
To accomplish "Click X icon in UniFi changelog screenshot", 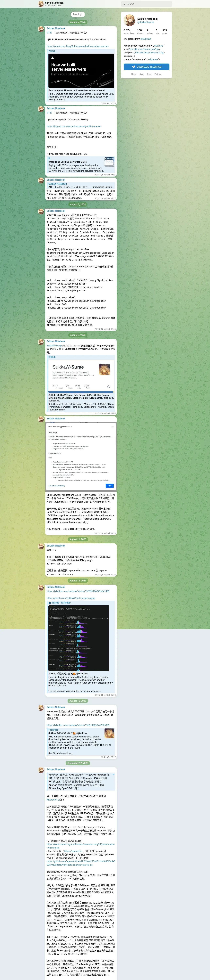I will click(x=112, y=426).
